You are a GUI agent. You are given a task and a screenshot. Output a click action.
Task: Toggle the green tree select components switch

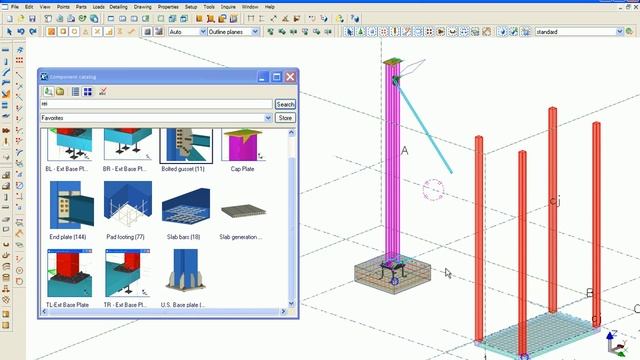361,31
